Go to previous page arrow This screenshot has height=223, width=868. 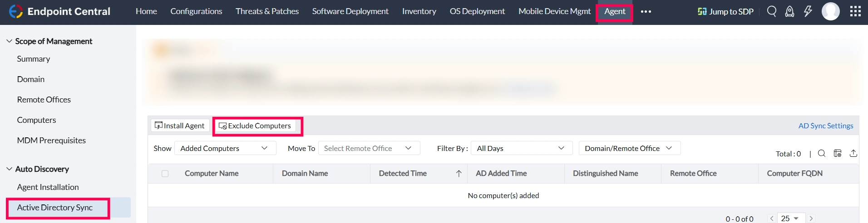point(772,218)
